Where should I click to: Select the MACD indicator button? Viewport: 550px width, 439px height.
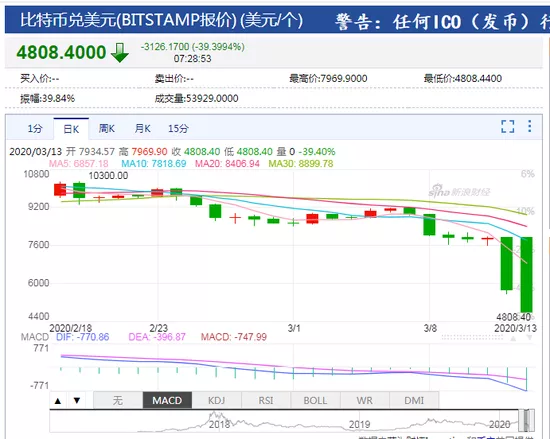167,400
